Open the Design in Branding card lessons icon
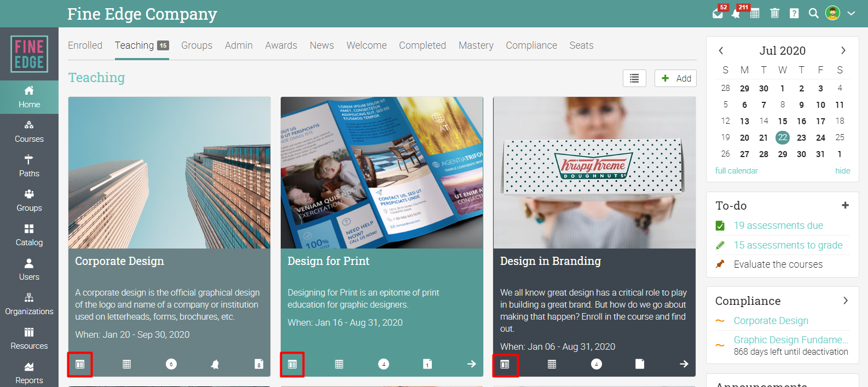Image resolution: width=868 pixels, height=387 pixels. [505, 365]
